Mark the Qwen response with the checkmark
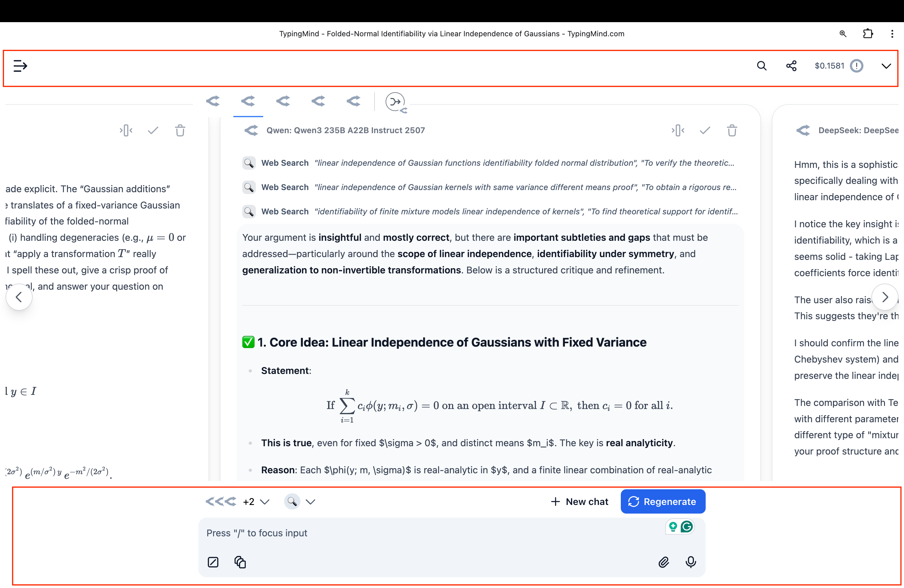904x588 pixels. tap(705, 131)
